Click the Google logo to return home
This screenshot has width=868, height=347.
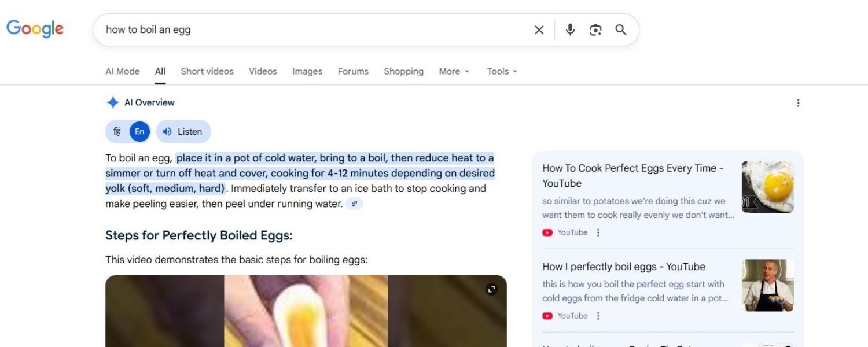[35, 28]
